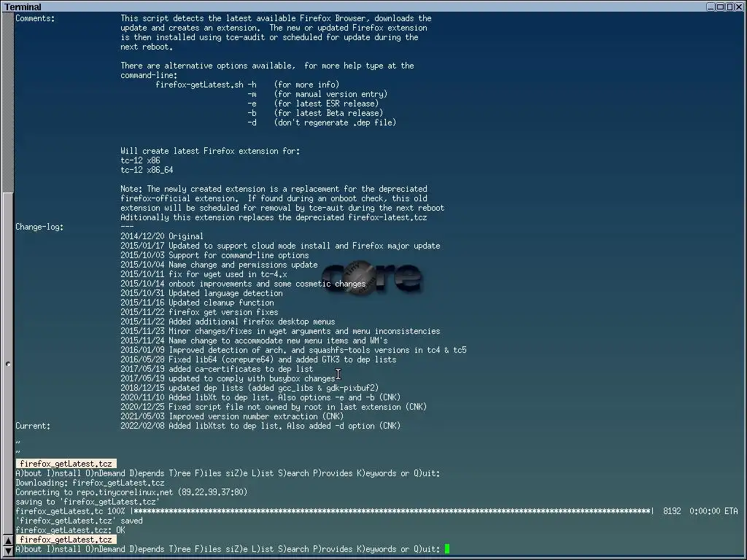Click the 2015/01/17 cloud mode install entry
Screen dimensions: 747x560
[280, 246]
